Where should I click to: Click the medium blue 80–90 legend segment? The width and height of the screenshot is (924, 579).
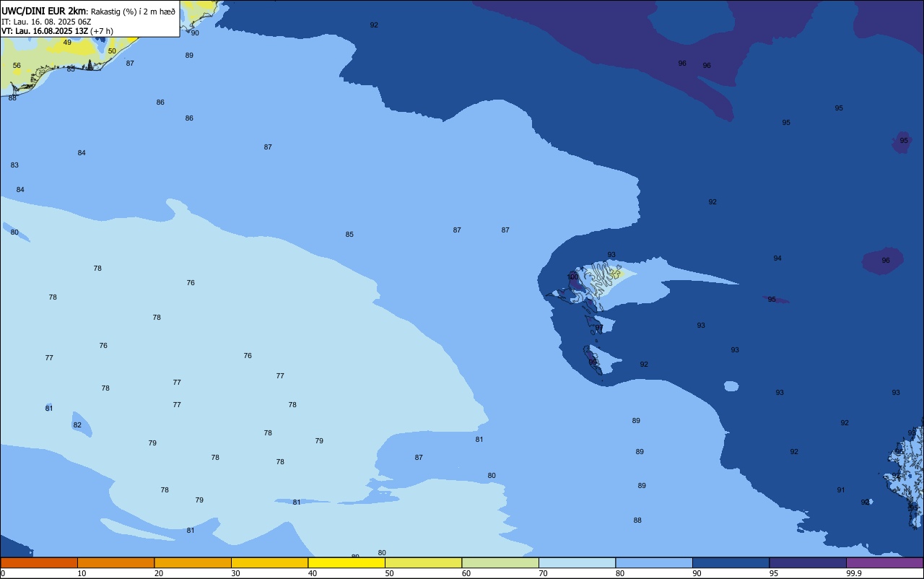click(654, 562)
